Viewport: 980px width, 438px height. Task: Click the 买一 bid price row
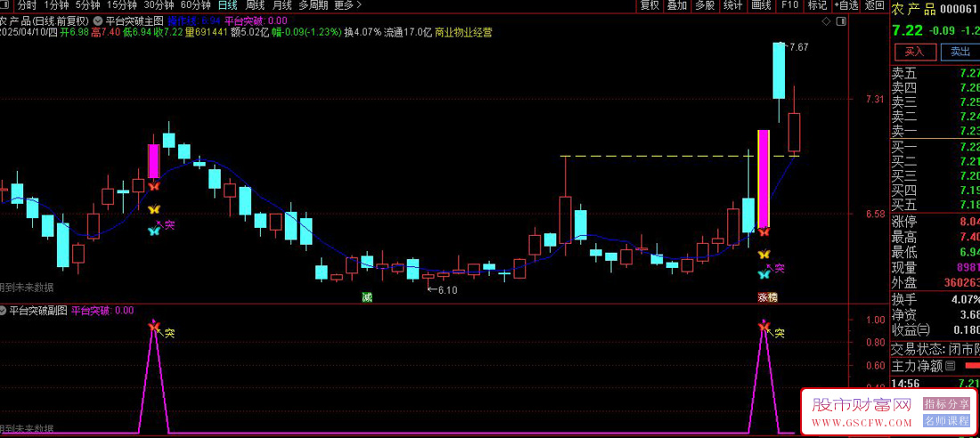[935, 148]
